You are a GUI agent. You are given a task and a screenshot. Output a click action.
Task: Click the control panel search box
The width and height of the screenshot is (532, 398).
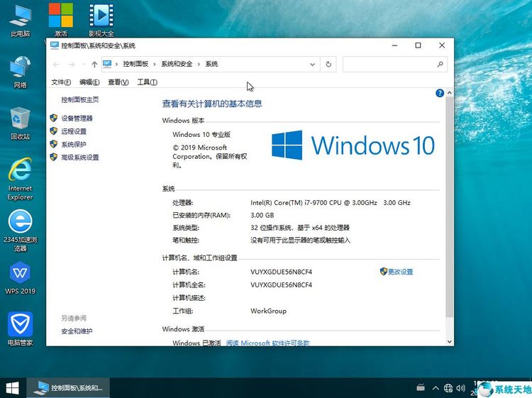(394, 65)
